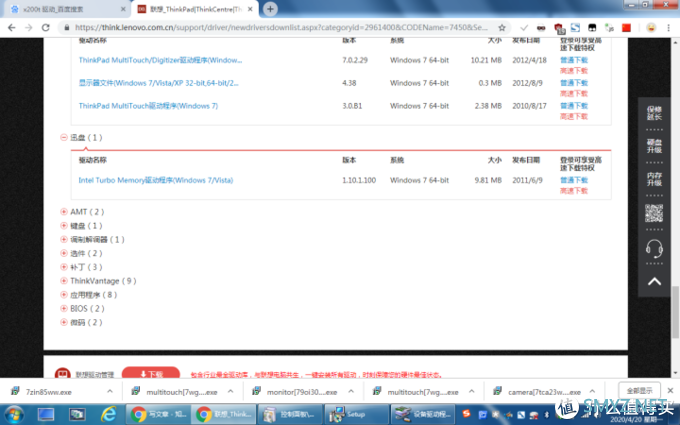Collapse the 迅盘 (1) category

(64, 137)
